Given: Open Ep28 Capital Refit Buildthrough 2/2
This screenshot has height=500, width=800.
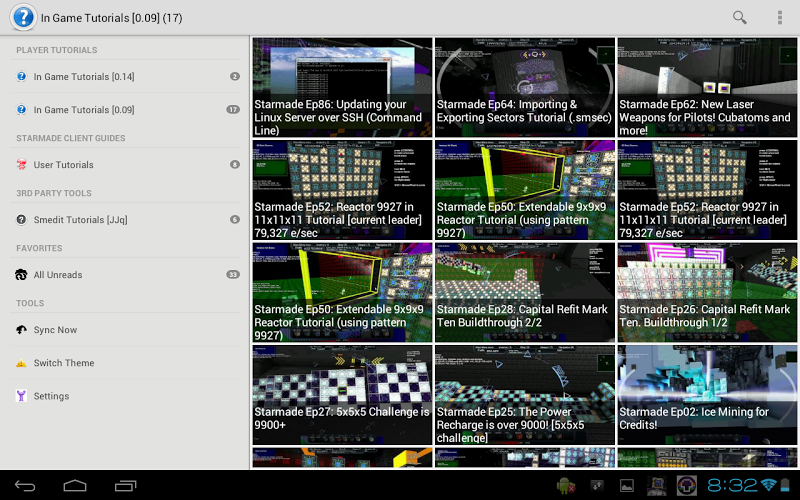Looking at the screenshot, I should 525,292.
